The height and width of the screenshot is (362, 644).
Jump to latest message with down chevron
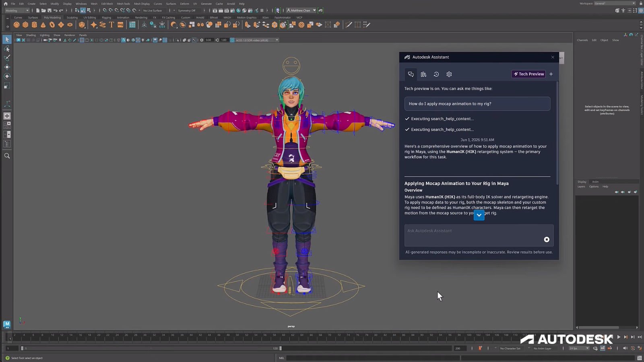click(x=479, y=215)
